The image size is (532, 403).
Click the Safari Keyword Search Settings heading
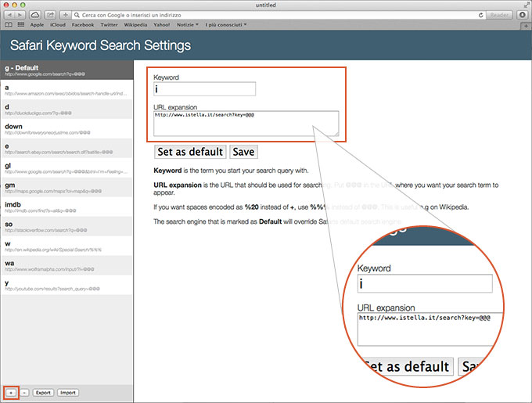tap(100, 45)
